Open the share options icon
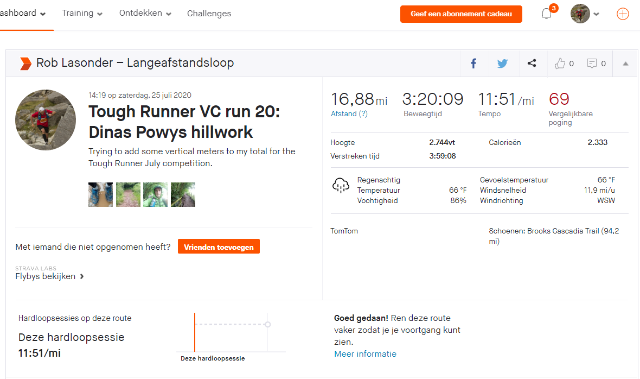Image resolution: width=640 pixels, height=379 pixels. point(532,63)
